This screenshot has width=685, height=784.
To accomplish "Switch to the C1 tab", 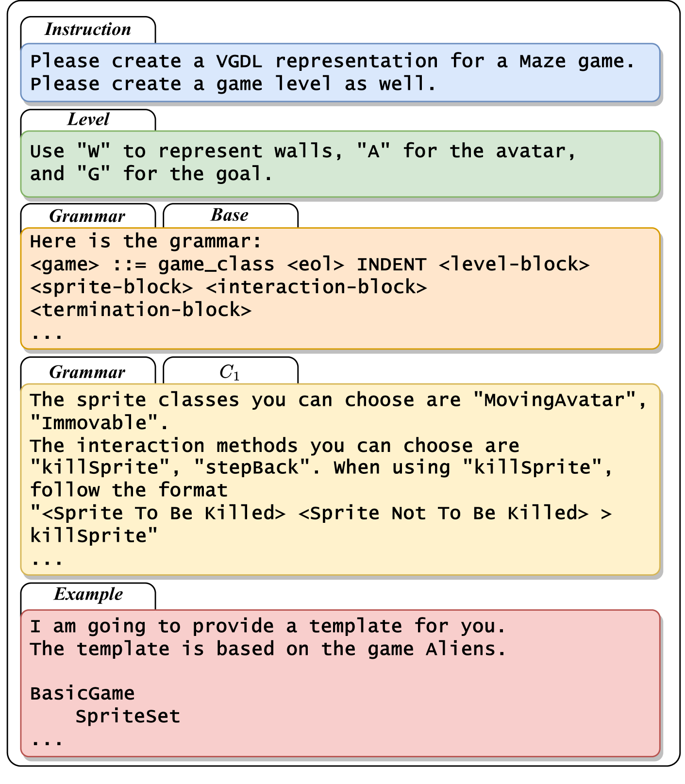I will click(230, 372).
